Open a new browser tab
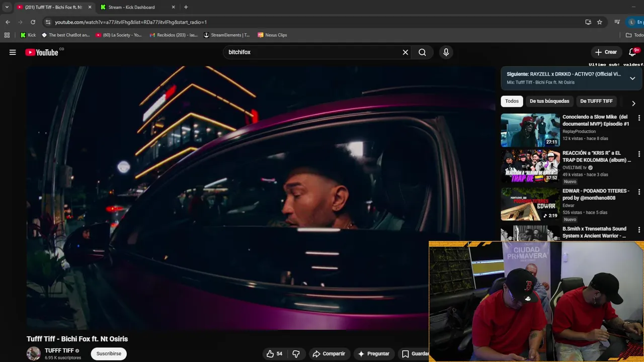 [x=186, y=7]
